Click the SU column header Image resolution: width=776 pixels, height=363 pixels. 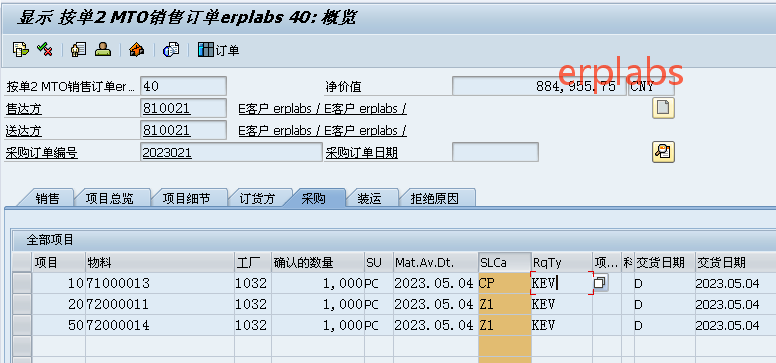[x=378, y=262]
